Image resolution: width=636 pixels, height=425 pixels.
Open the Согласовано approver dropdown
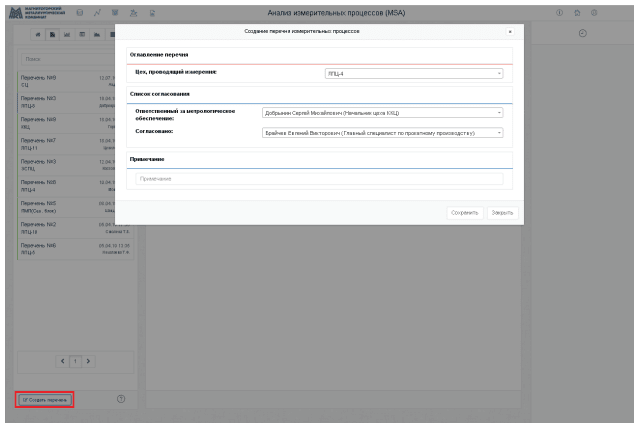click(381, 132)
